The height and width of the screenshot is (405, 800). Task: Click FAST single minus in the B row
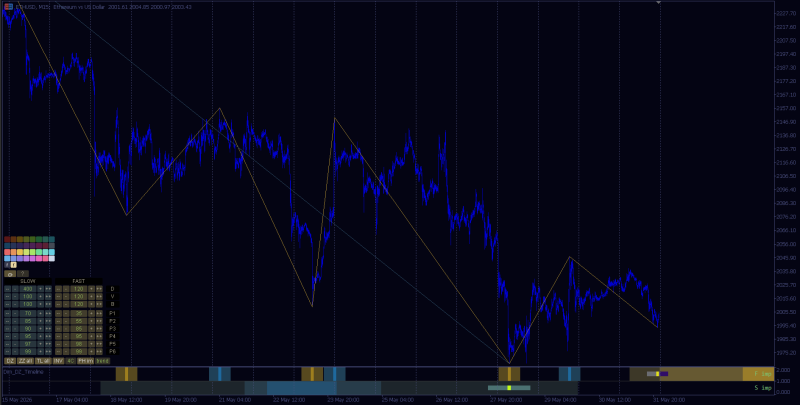tap(66, 304)
